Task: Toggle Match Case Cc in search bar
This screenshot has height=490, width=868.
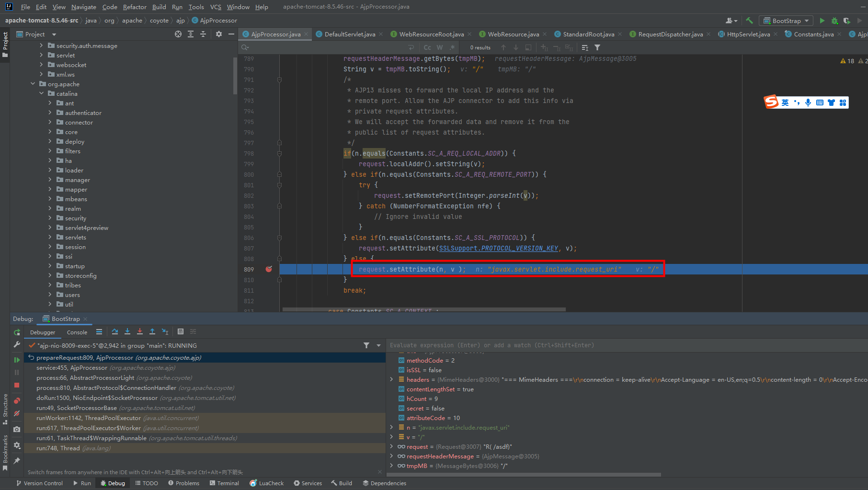Action: click(x=427, y=47)
